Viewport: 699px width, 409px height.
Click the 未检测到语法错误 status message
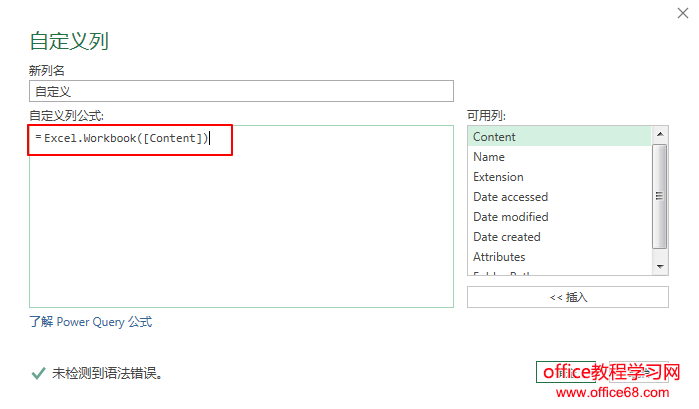[108, 374]
